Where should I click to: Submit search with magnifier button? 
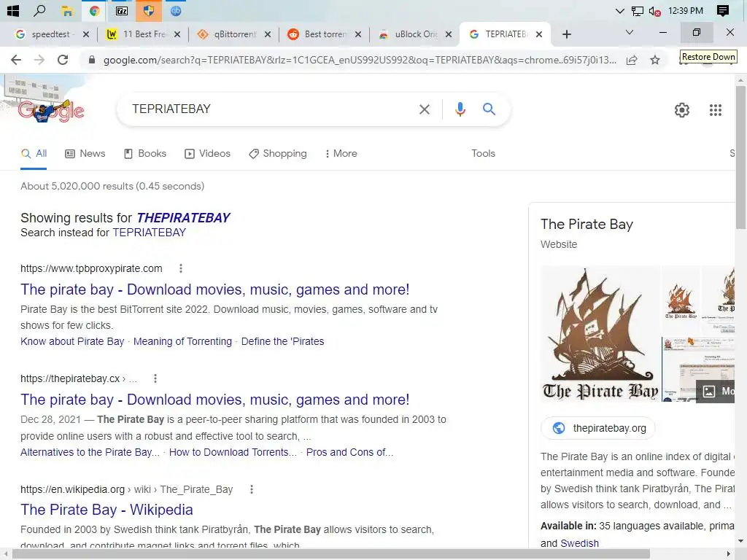489,109
